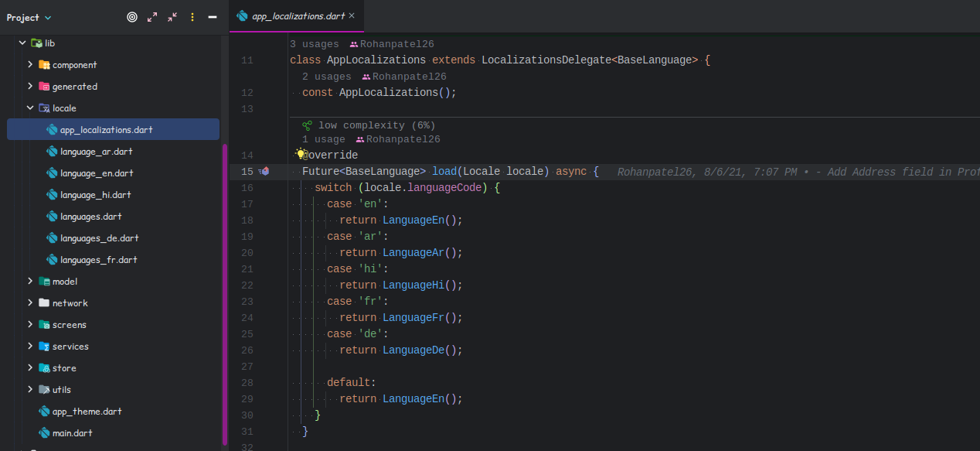Click the lightbulb quick-fix icon at @override

coord(301,154)
